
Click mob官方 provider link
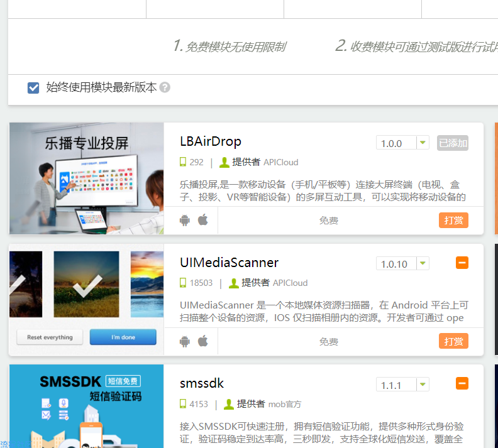pyautogui.click(x=285, y=404)
